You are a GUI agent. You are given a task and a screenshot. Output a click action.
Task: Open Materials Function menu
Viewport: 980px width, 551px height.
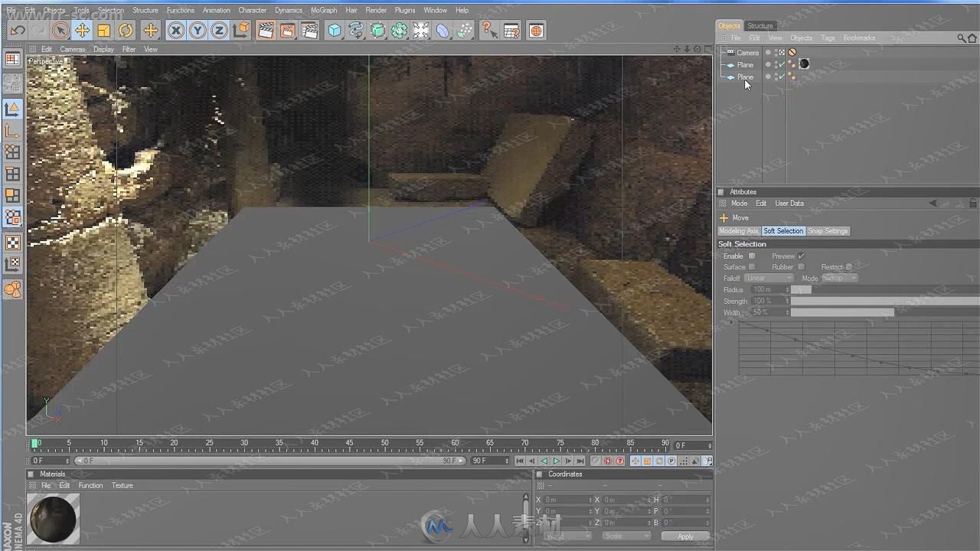click(x=90, y=485)
